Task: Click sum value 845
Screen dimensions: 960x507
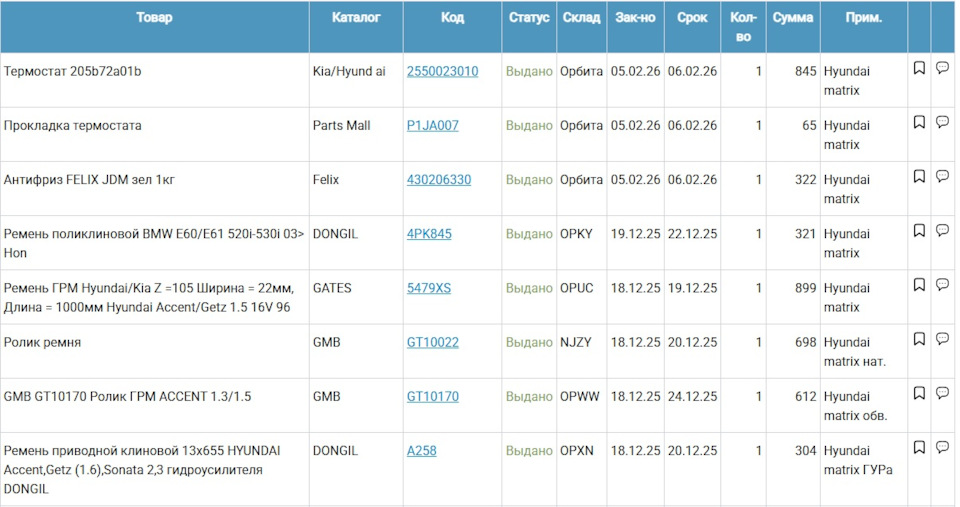Action: pyautogui.click(x=806, y=71)
